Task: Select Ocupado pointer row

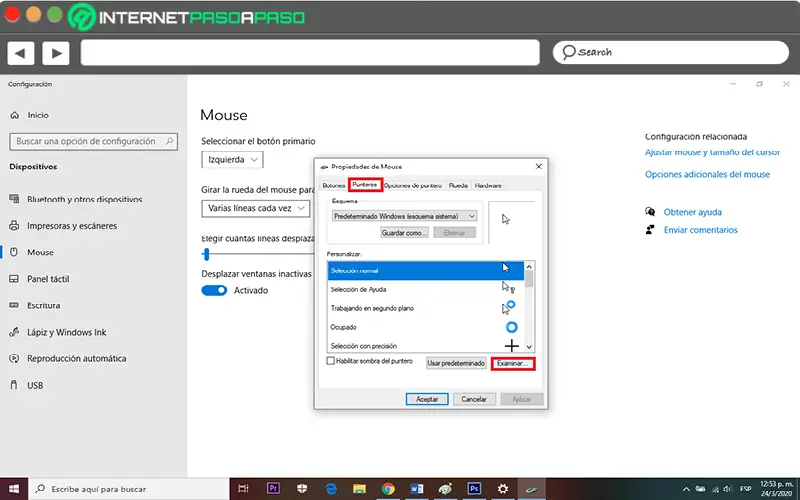Action: [x=426, y=327]
